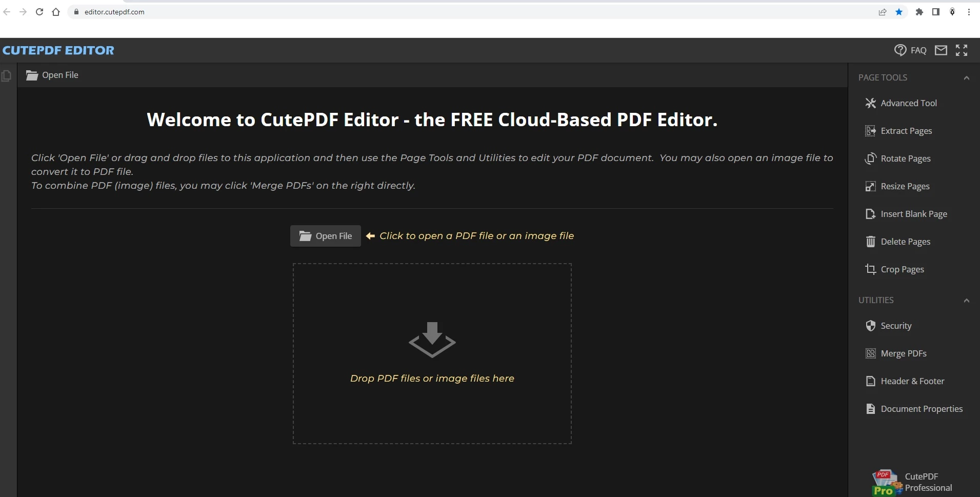
Task: Open the FAQ help link
Action: [918, 50]
